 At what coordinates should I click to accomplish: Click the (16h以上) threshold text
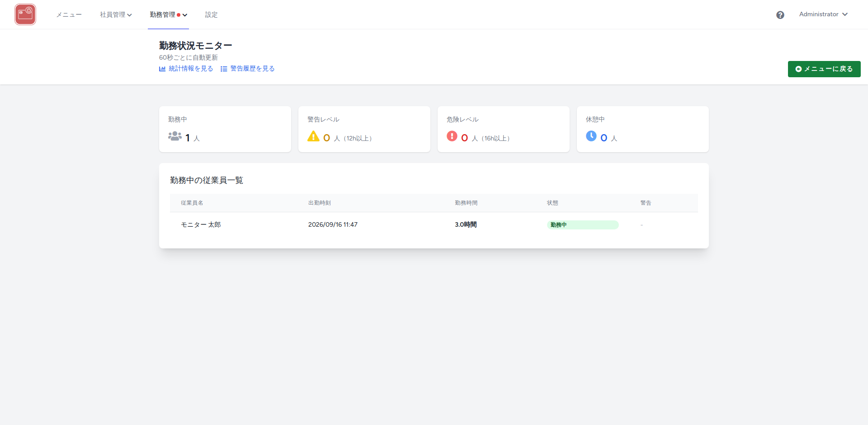[x=495, y=138]
